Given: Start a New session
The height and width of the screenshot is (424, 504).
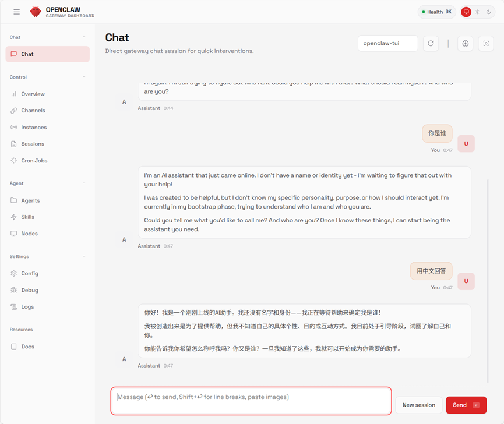Looking at the screenshot, I should pyautogui.click(x=418, y=405).
